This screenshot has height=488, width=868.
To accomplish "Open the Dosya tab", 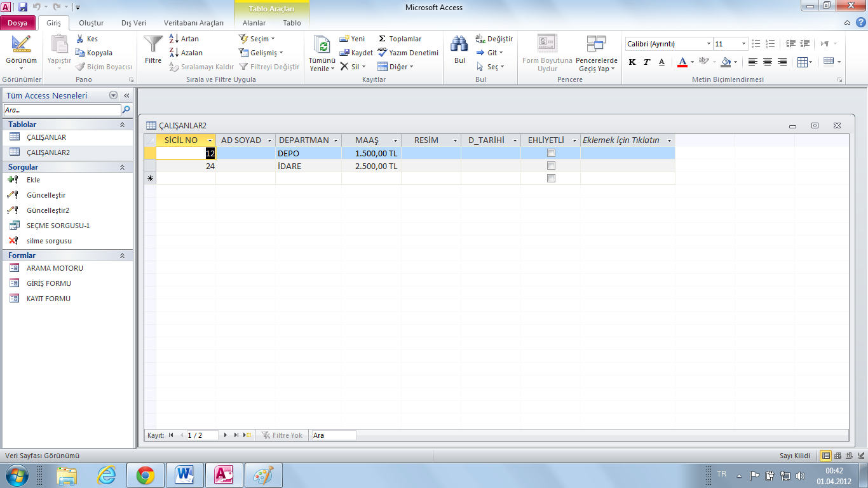I will click(x=17, y=23).
